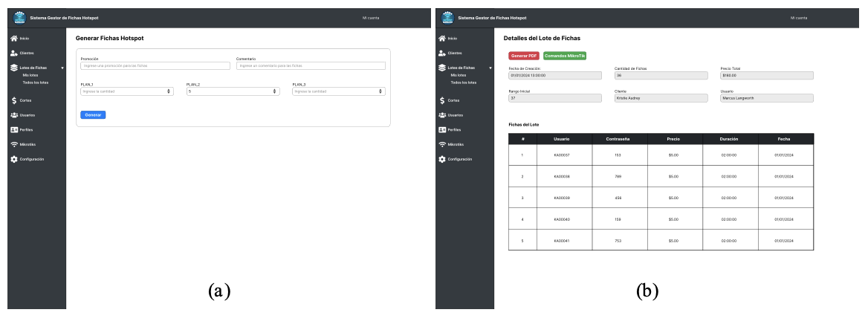Collapse Lotes de Fichas arrow in screenshot (a)
Screen dimensions: 868x324
(62, 68)
